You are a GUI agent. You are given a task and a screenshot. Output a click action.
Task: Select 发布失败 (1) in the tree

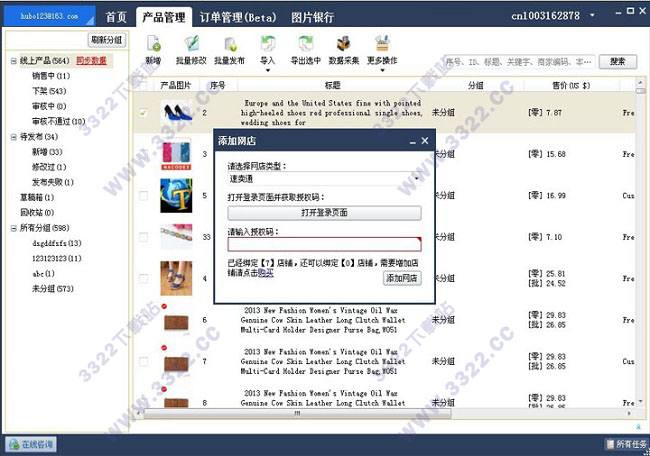[x=53, y=182]
